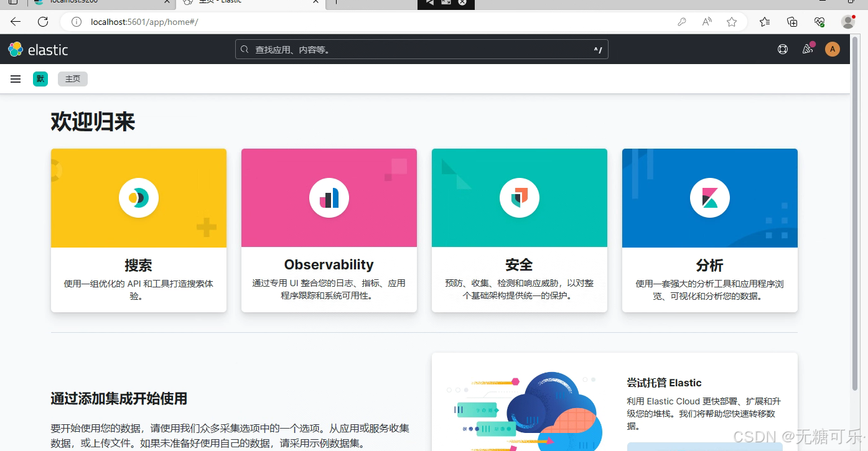Open the help menu icon in the top bar

tap(782, 49)
